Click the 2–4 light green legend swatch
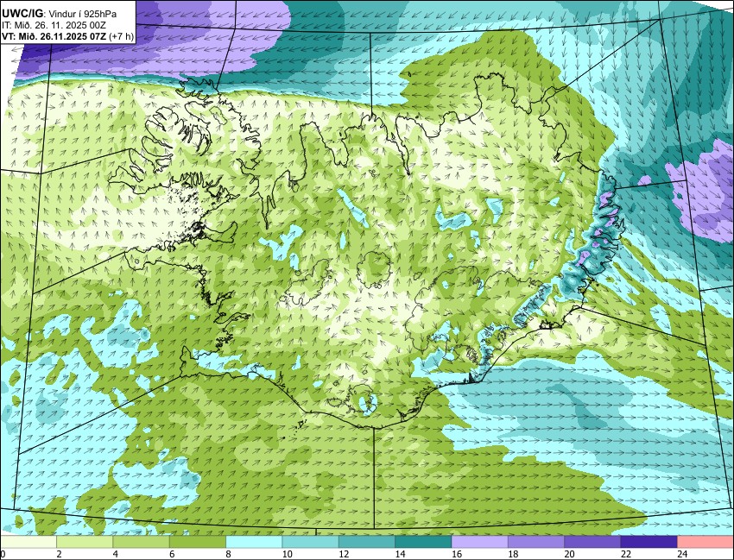Viewport: 734px width, 560px height. tap(85, 542)
